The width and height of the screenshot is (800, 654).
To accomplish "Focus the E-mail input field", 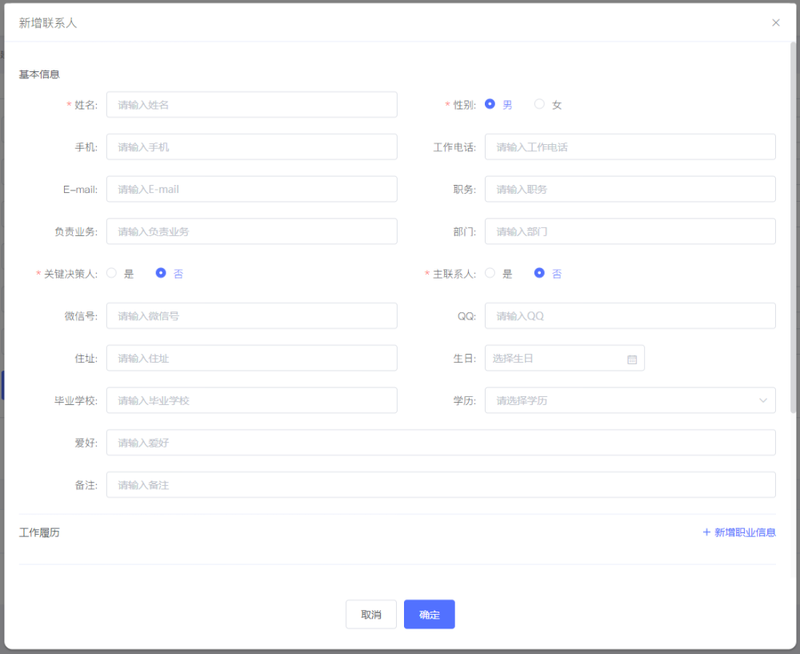I will pos(252,189).
